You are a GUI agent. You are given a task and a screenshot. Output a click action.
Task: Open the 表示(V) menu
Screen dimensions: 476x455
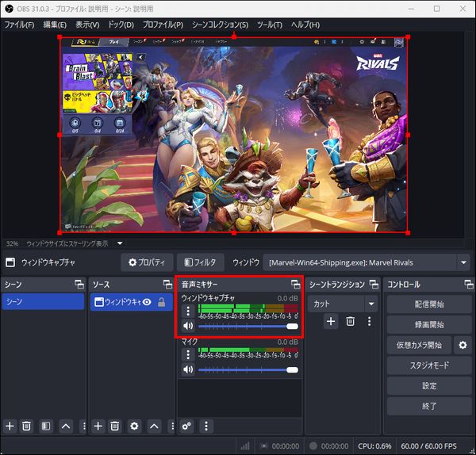coord(87,25)
